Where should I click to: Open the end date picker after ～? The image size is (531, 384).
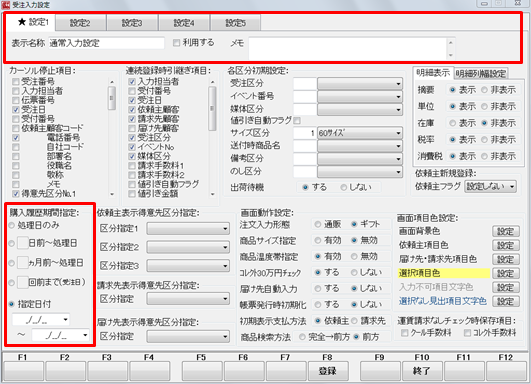click(x=85, y=335)
